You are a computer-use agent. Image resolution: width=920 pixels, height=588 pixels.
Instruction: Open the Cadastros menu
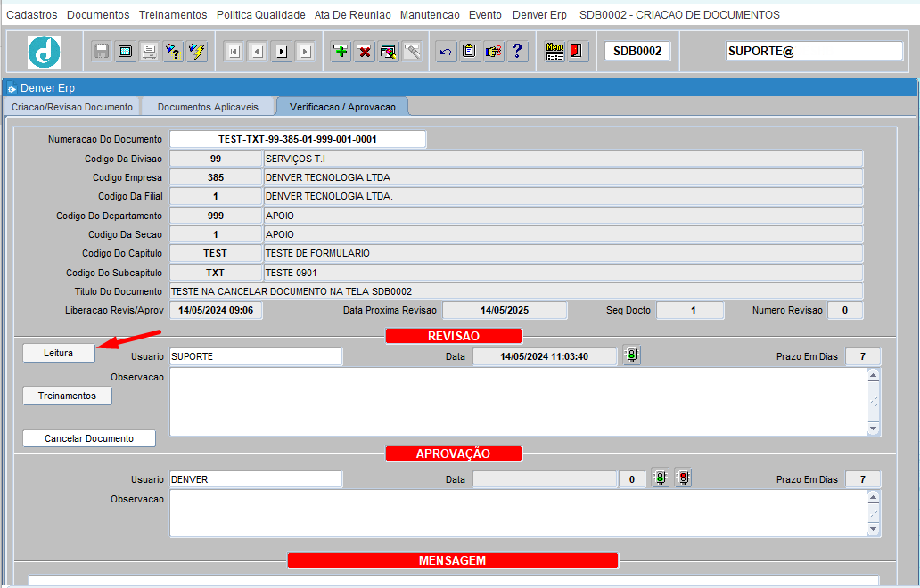pos(32,14)
